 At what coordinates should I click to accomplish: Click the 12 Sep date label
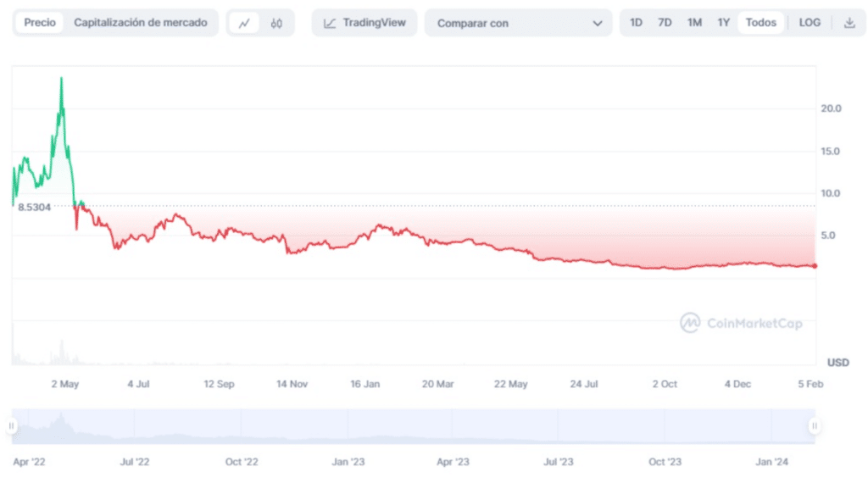pyautogui.click(x=219, y=384)
